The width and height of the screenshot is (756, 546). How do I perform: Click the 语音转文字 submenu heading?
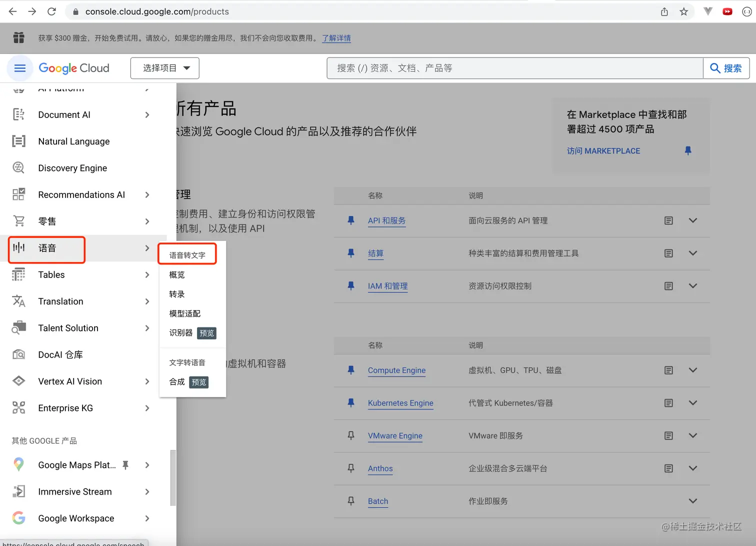187,255
